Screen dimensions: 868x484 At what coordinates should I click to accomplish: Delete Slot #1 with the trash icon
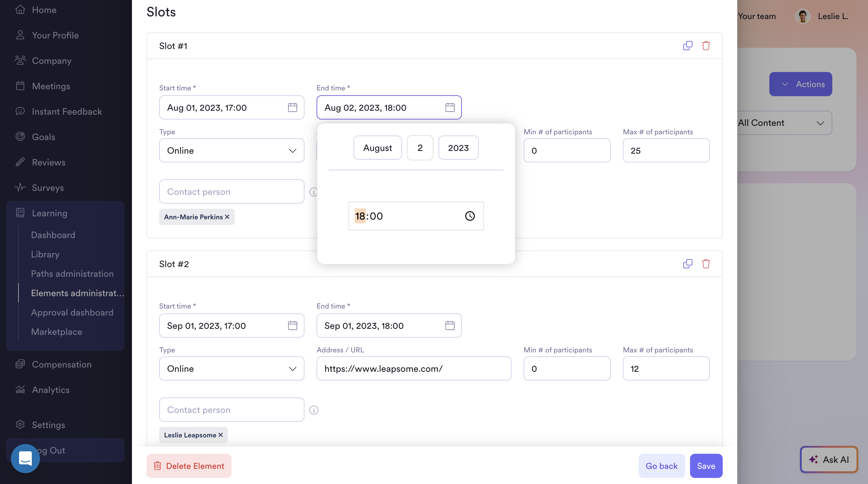coord(705,45)
